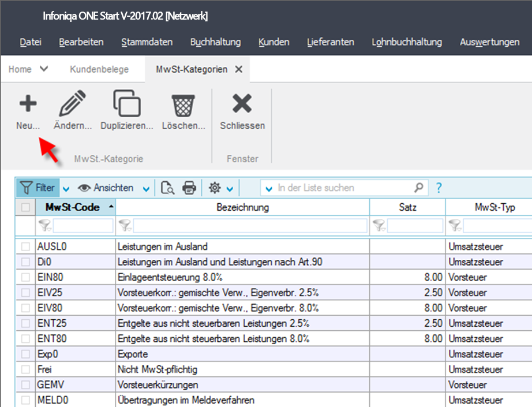Check the box for AUSL0 row
The image size is (532, 407).
tap(25, 247)
